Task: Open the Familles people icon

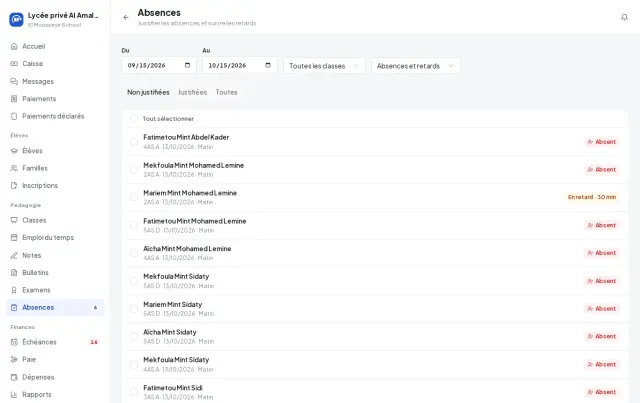Action: pyautogui.click(x=14, y=168)
